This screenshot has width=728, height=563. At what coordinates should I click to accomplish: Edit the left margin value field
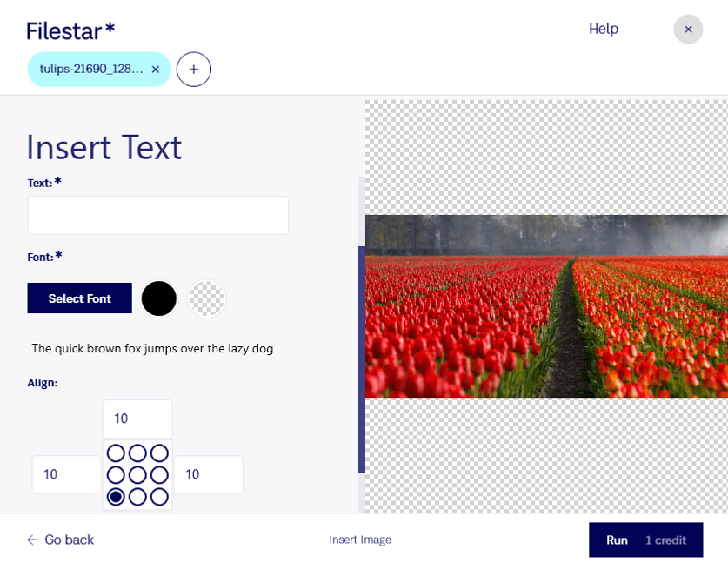click(66, 474)
